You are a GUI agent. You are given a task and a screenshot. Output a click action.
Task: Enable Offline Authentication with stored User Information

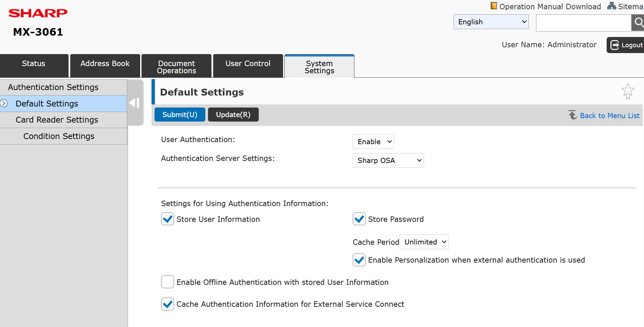[168, 282]
